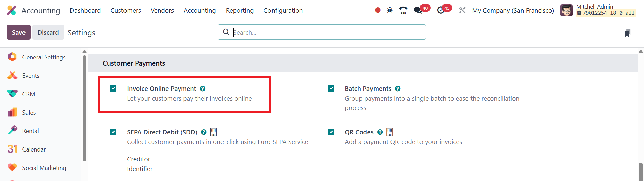Discard the settings changes
644x181 pixels.
(48, 32)
